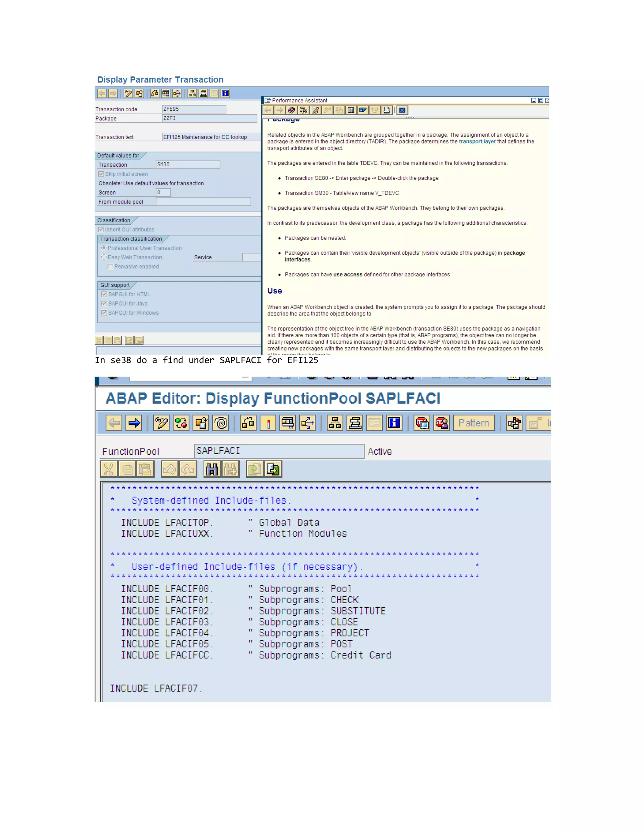Image resolution: width=644 pixels, height=833 pixels.
Task: Select Professional User Transaction radio button
Action: click(104, 248)
